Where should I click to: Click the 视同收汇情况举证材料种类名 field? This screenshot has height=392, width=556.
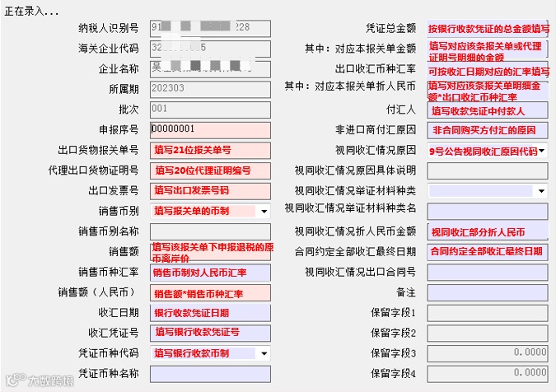pos(488,212)
